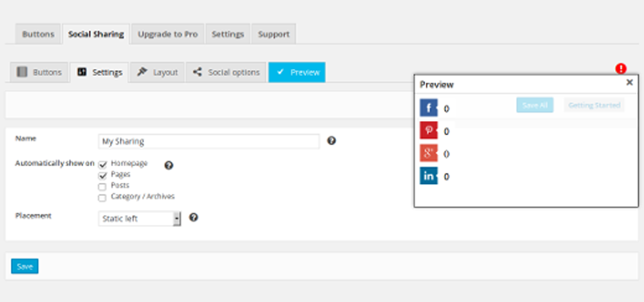Enable the Category / Archives checkbox
This screenshot has height=302, width=644.
[x=102, y=198]
